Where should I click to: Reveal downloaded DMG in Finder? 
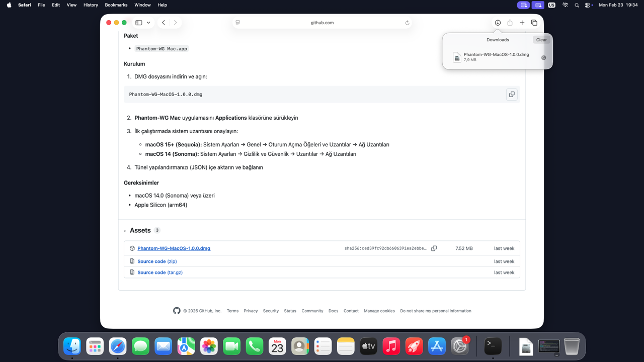[543, 58]
